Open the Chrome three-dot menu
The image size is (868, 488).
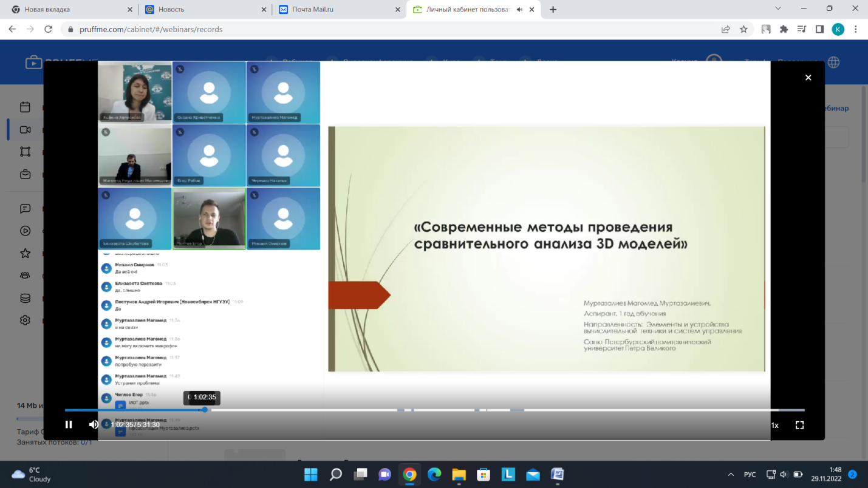[855, 29]
